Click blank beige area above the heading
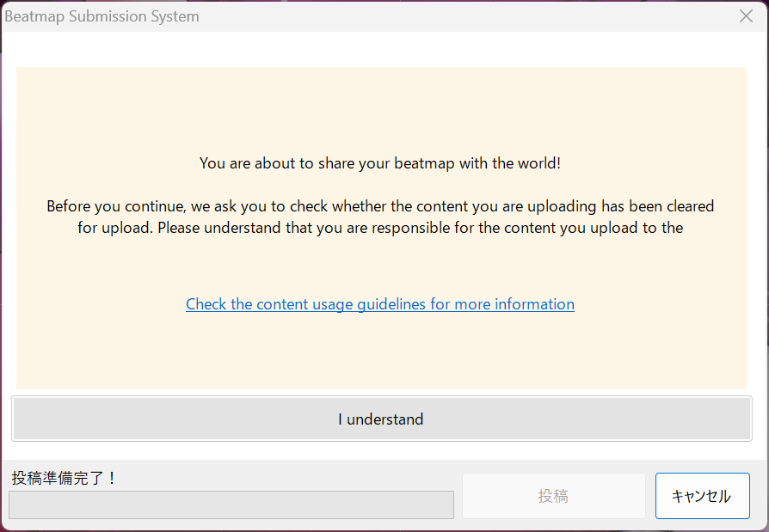Viewport: 769px width, 532px height. click(379, 107)
